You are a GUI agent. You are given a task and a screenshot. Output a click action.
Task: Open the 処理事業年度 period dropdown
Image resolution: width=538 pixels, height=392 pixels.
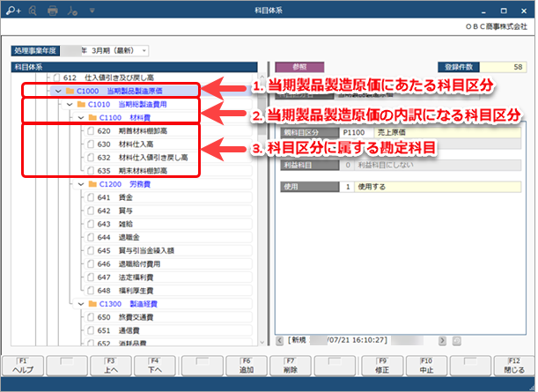point(144,51)
